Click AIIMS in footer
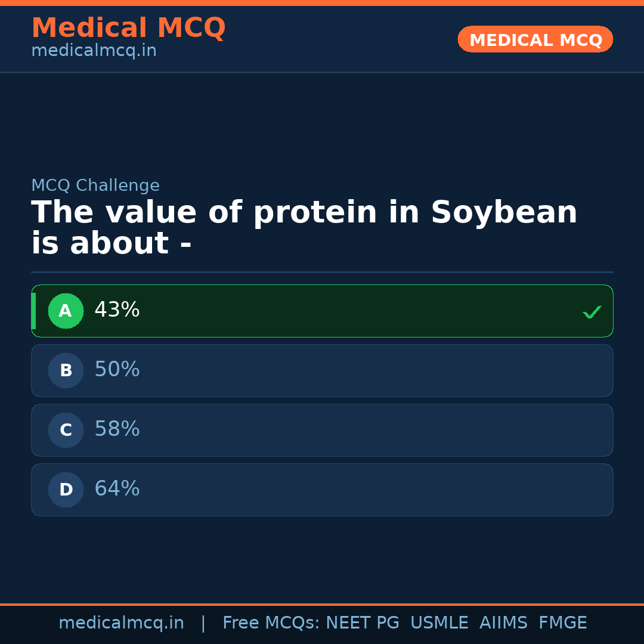Screen dimensions: 644x644 click(503, 623)
